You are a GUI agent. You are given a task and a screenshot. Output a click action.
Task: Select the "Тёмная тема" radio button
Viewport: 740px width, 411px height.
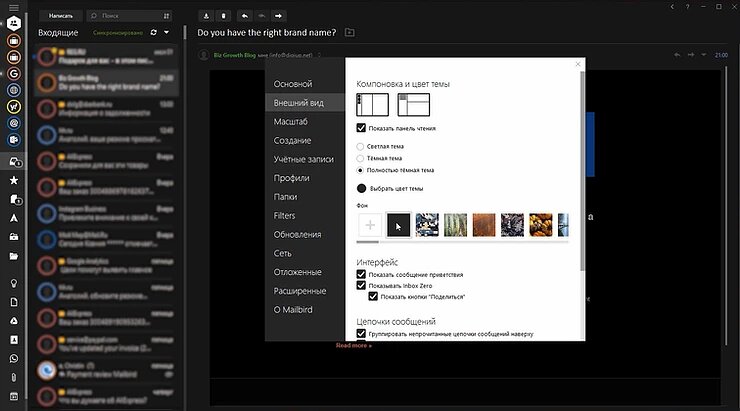click(x=360, y=158)
